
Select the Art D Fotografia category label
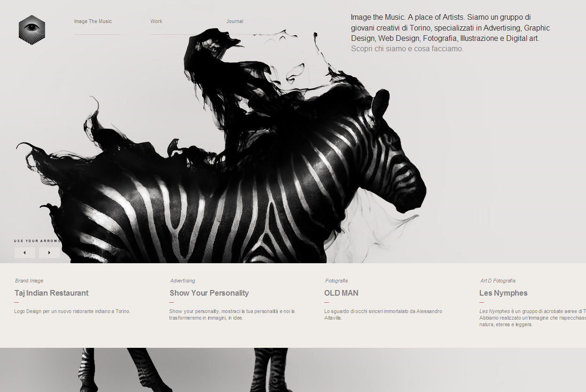pyautogui.click(x=498, y=281)
